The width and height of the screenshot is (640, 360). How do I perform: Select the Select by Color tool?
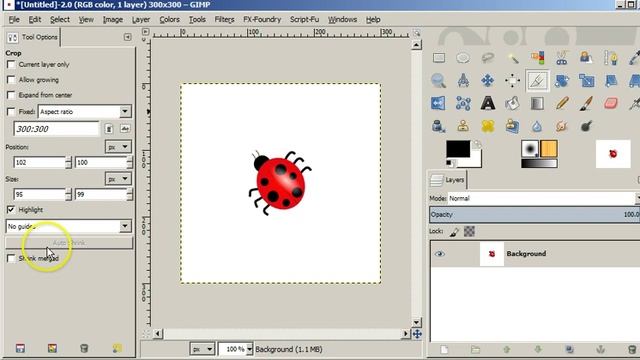click(537, 58)
